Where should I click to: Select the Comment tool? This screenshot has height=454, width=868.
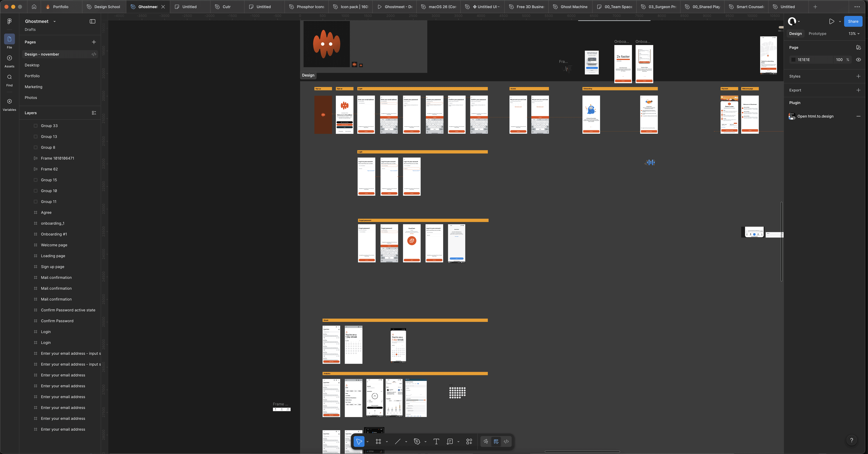click(449, 441)
